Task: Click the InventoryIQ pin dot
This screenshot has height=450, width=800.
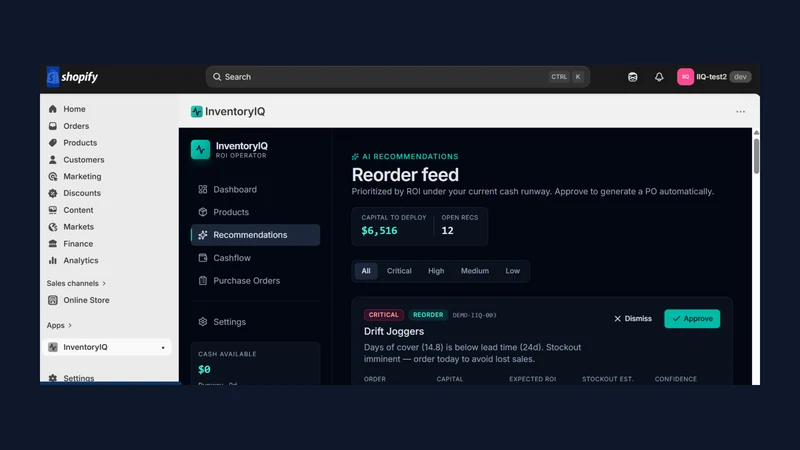Action: pyautogui.click(x=163, y=348)
